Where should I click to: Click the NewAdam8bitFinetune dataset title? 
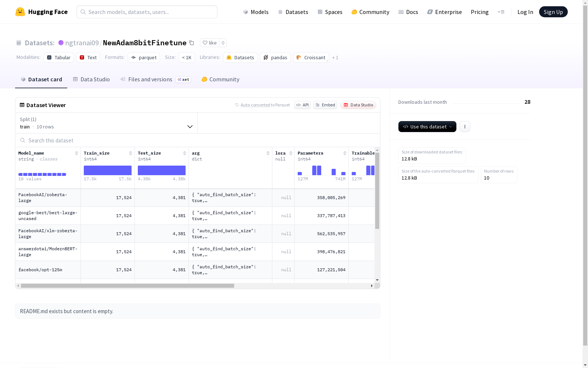pyautogui.click(x=144, y=43)
